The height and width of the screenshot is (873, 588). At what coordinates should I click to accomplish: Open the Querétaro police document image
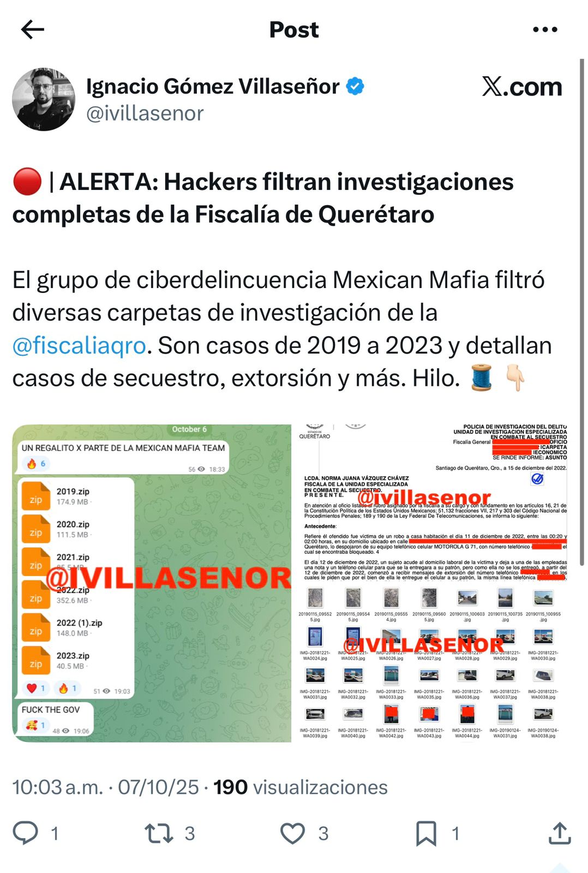click(x=433, y=503)
